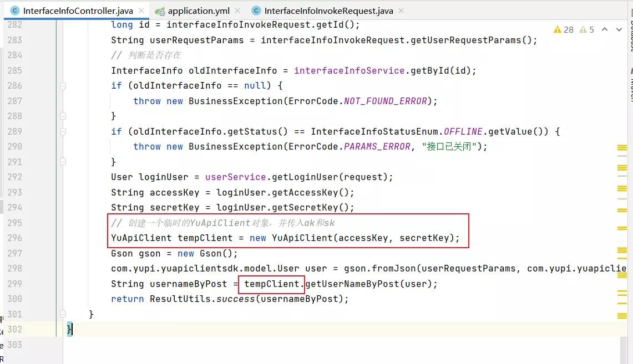Click the "接口已关闭" string literal
The height and width of the screenshot is (364, 633).
tap(449, 146)
